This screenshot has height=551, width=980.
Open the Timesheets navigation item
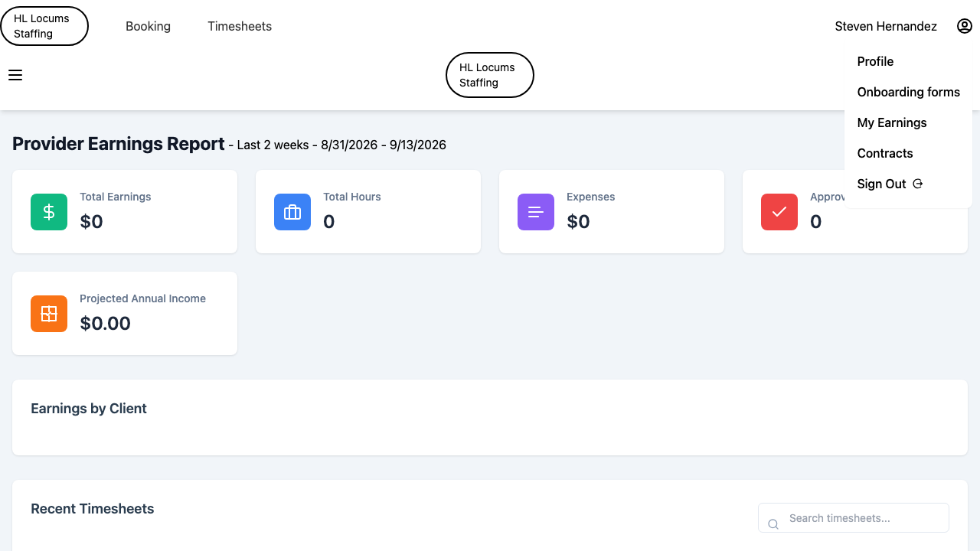240,26
